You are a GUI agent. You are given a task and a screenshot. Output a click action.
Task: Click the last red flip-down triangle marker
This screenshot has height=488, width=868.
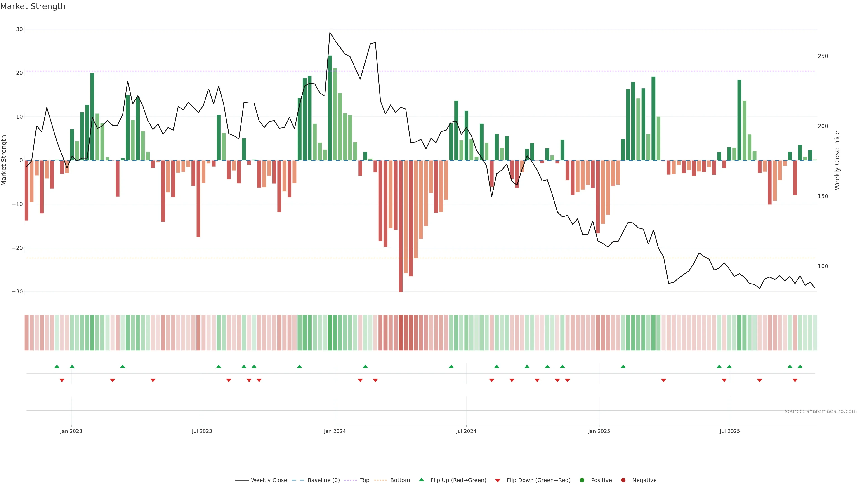click(x=795, y=380)
